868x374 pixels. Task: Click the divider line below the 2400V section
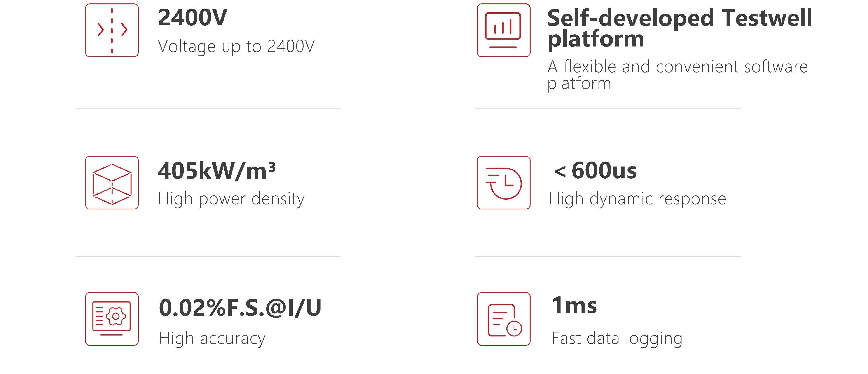click(208, 108)
